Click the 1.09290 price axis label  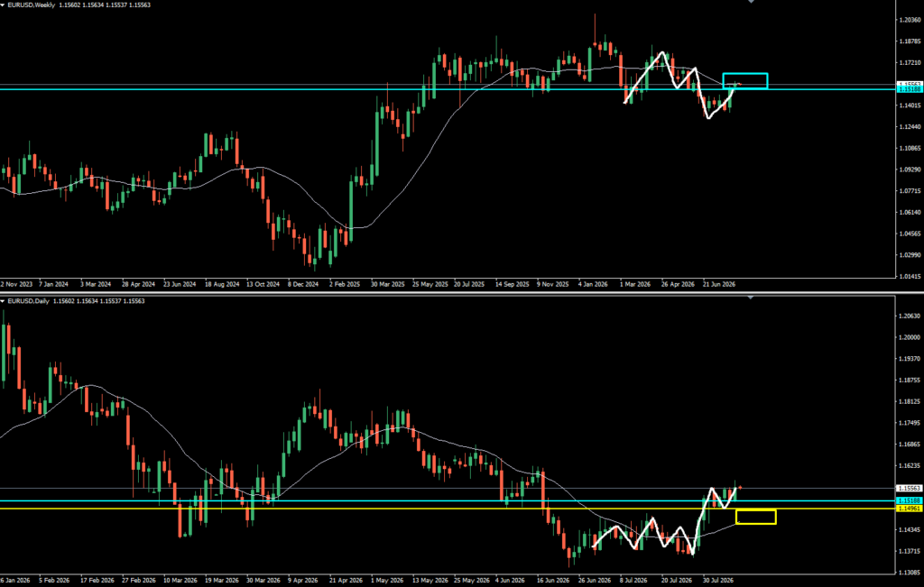[x=910, y=170]
